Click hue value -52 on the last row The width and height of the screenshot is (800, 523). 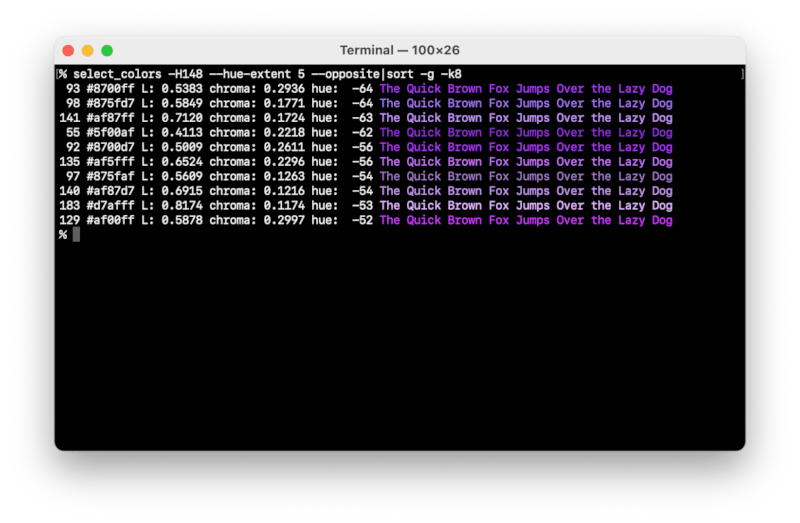362,220
